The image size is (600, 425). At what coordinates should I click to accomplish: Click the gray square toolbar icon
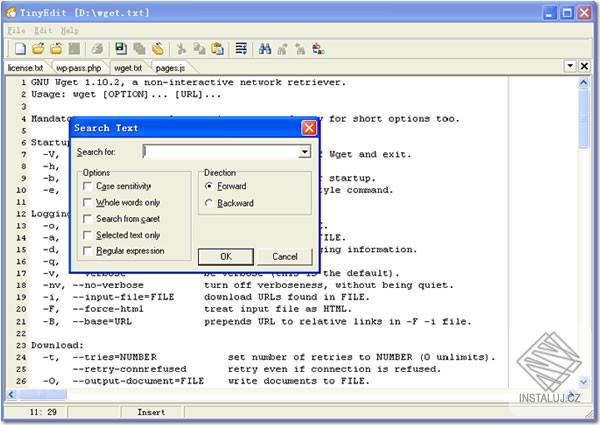coord(74,49)
